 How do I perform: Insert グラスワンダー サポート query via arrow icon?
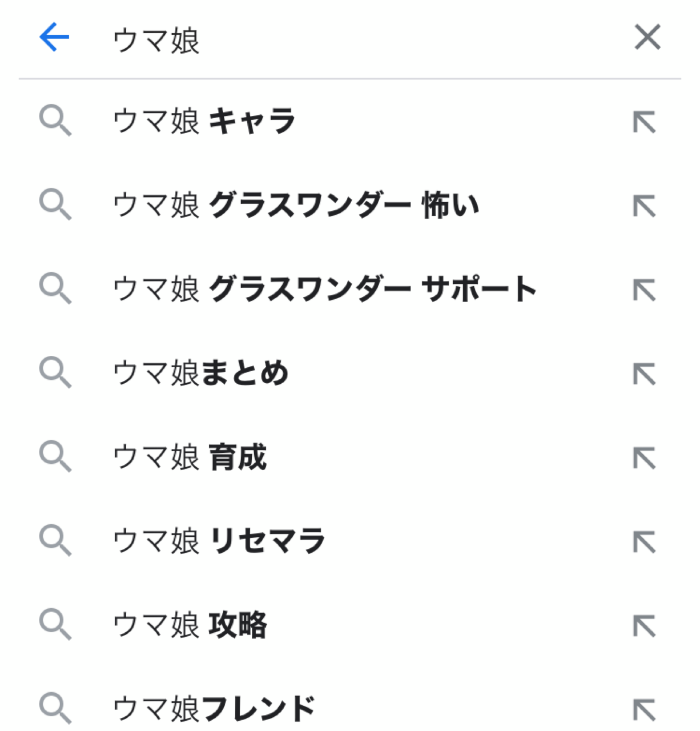[x=645, y=290]
